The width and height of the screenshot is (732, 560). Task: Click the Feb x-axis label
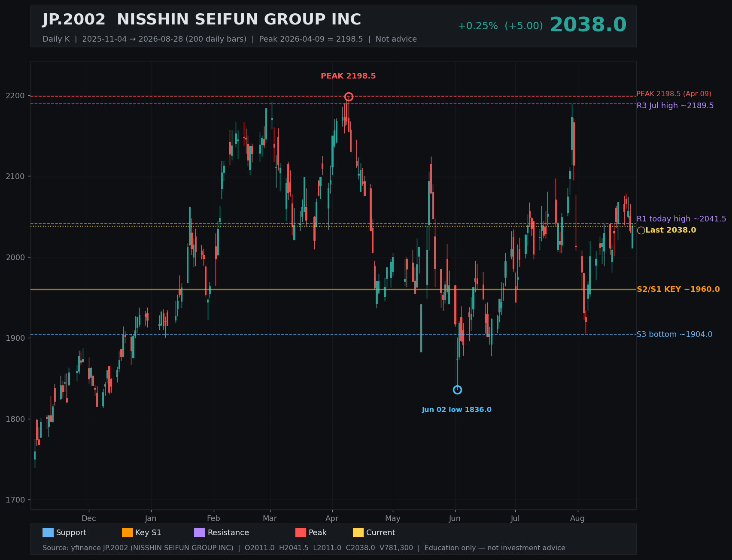click(213, 518)
